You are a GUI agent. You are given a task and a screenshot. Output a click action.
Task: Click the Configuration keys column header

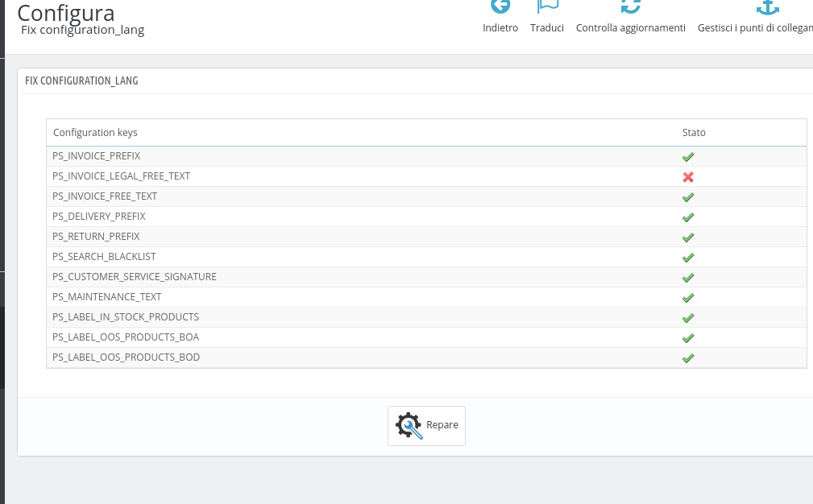[95, 133]
